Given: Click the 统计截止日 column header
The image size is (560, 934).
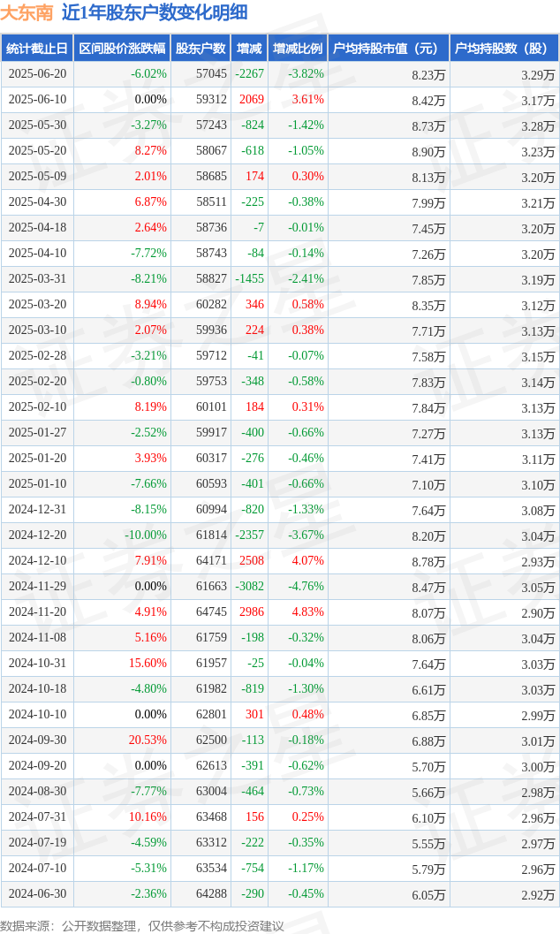Looking at the screenshot, I should click(x=37, y=49).
